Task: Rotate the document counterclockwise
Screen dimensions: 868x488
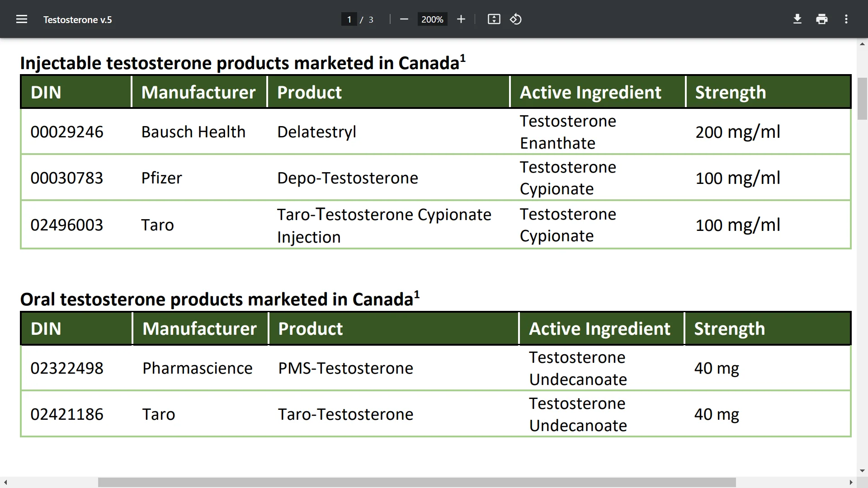Action: (516, 19)
